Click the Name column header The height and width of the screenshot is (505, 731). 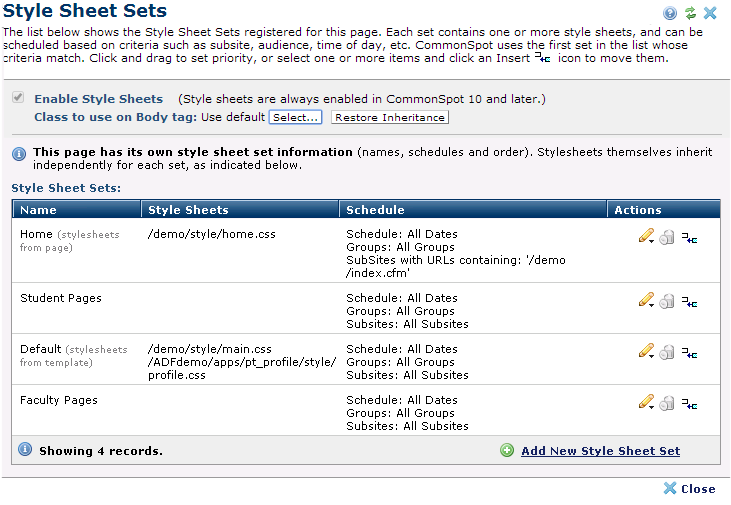pyautogui.click(x=39, y=210)
